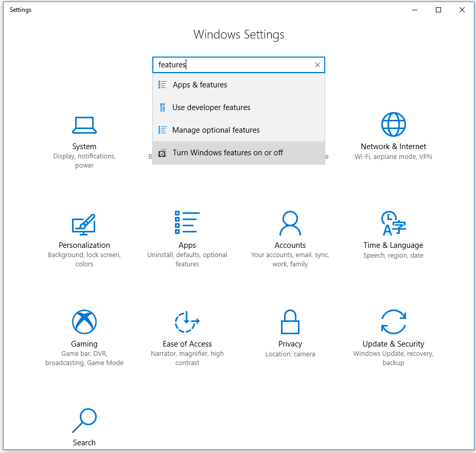This screenshot has height=453, width=476.
Task: Click the System label
Action: point(84,147)
